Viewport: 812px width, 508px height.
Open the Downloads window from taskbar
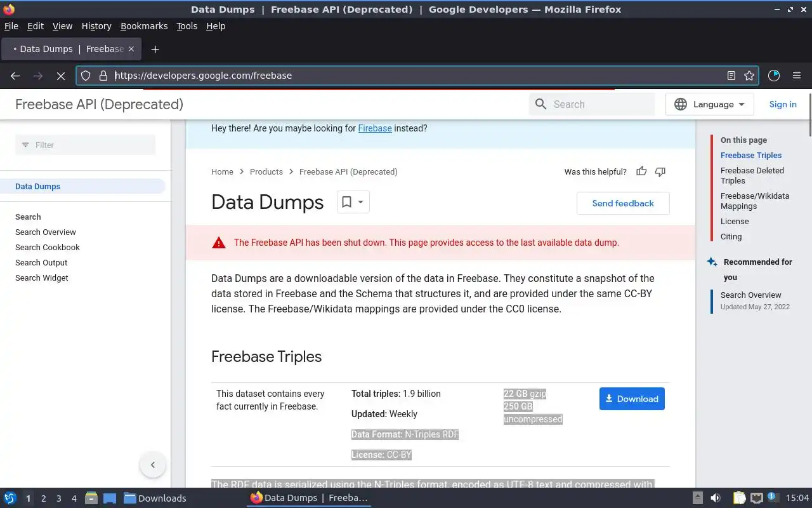(155, 498)
